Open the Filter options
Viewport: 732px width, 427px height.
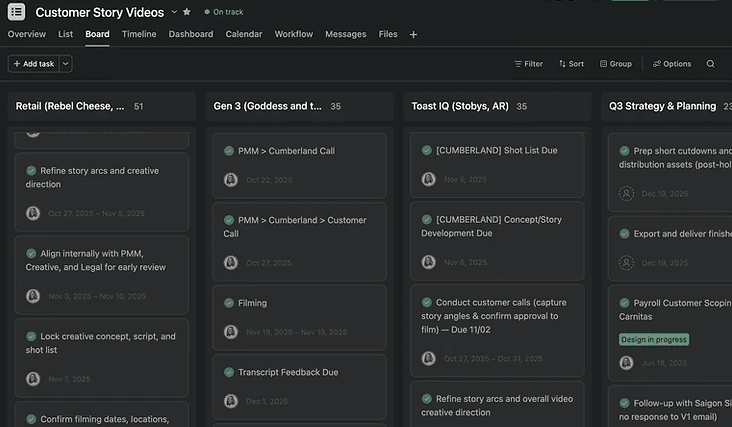click(528, 64)
